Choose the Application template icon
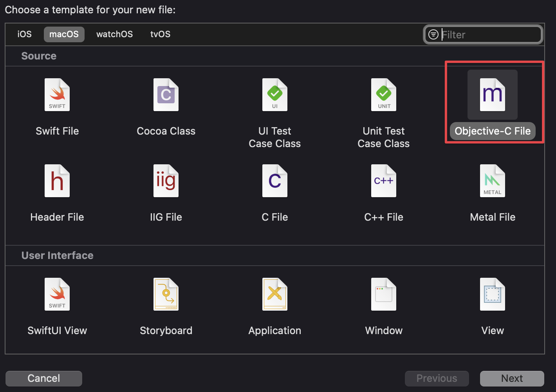Viewport: 556px width, 392px height. coord(275,294)
